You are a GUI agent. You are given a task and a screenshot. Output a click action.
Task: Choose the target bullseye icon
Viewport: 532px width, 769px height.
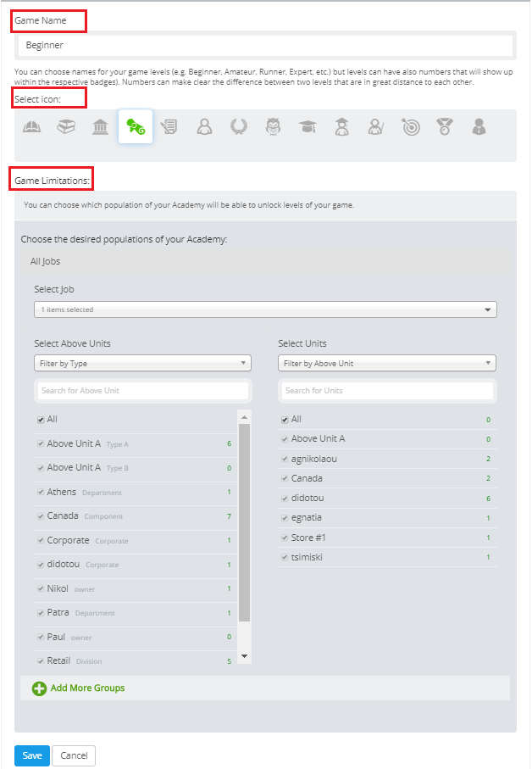(410, 127)
